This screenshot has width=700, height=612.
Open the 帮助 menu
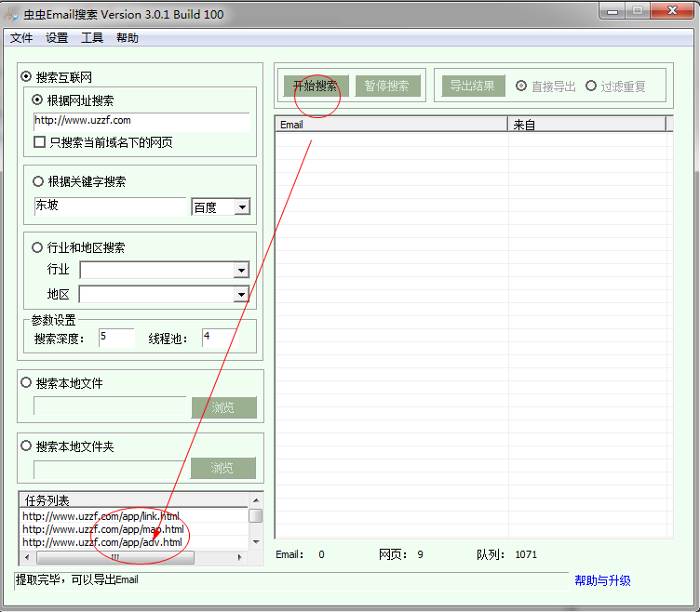[x=128, y=38]
